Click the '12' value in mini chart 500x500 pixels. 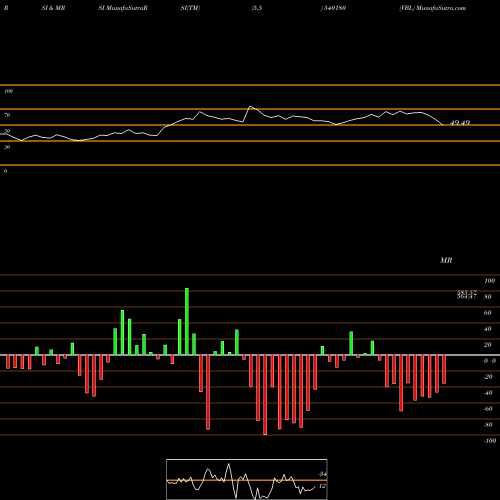pos(322,486)
